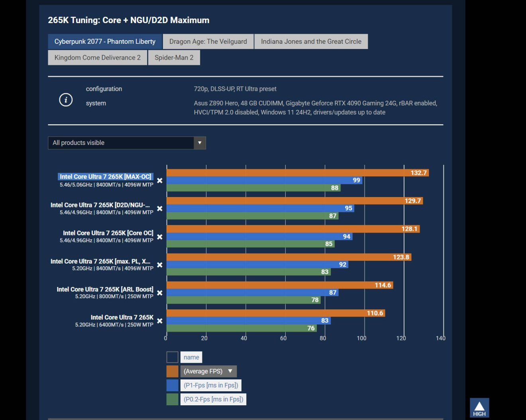The width and height of the screenshot is (526, 420).
Task: Remove Intel Core Ultra 7 265K [MAX-OC] row
Action: click(159, 181)
